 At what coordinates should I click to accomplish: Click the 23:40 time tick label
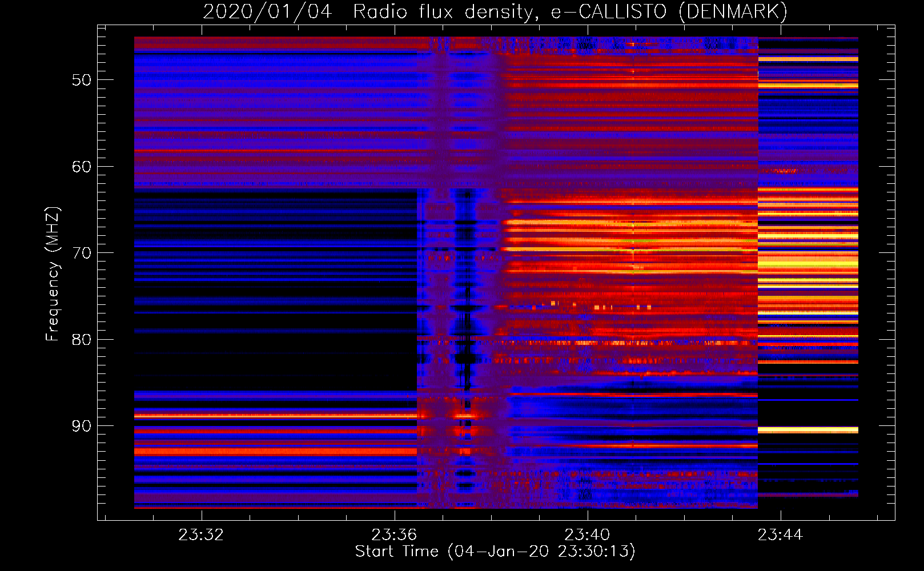587,535
